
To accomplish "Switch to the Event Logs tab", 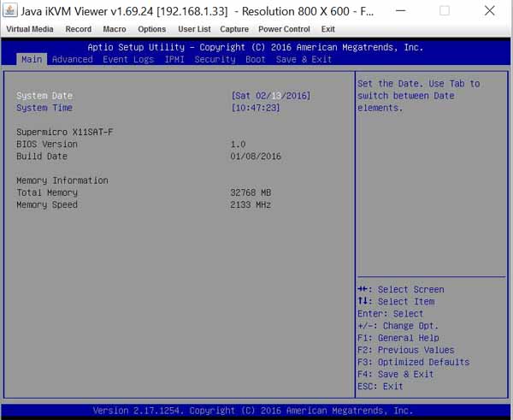I will [128, 59].
